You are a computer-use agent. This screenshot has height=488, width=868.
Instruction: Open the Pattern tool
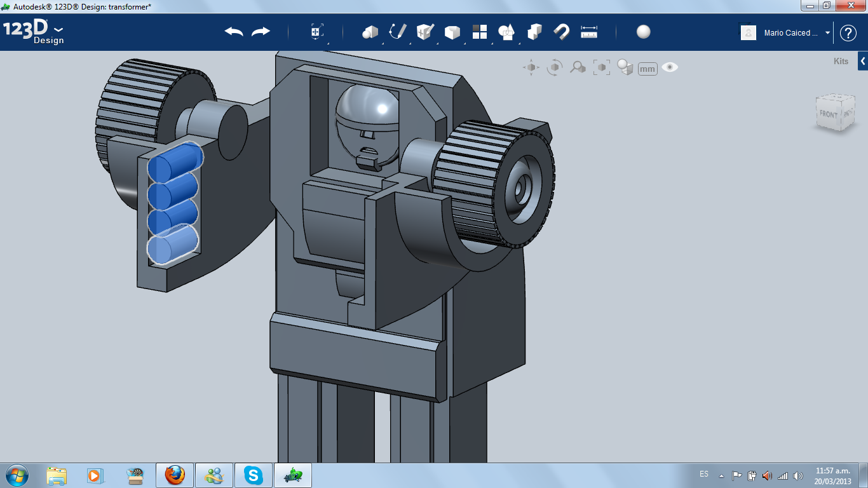pos(479,32)
